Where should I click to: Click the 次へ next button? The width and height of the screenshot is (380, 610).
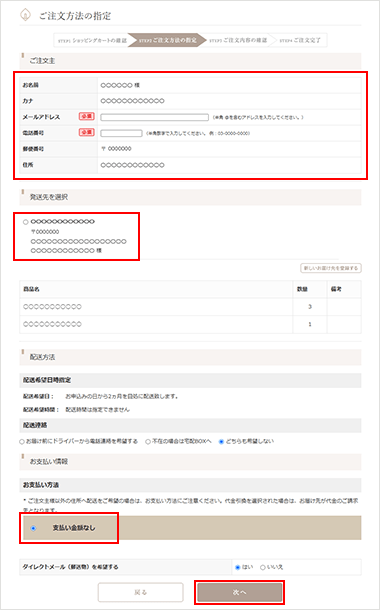(239, 592)
